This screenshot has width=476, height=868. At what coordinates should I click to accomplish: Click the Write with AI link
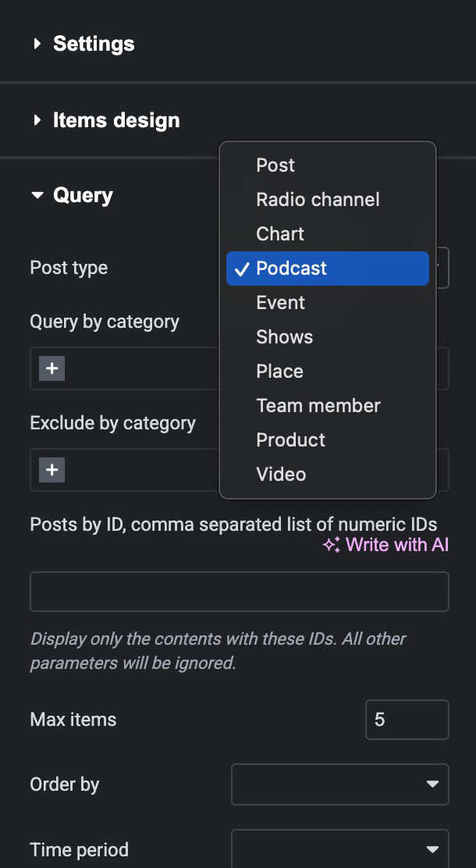[396, 545]
